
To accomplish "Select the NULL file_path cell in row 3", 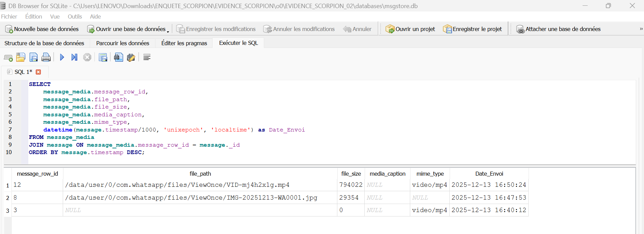I will click(x=200, y=210).
